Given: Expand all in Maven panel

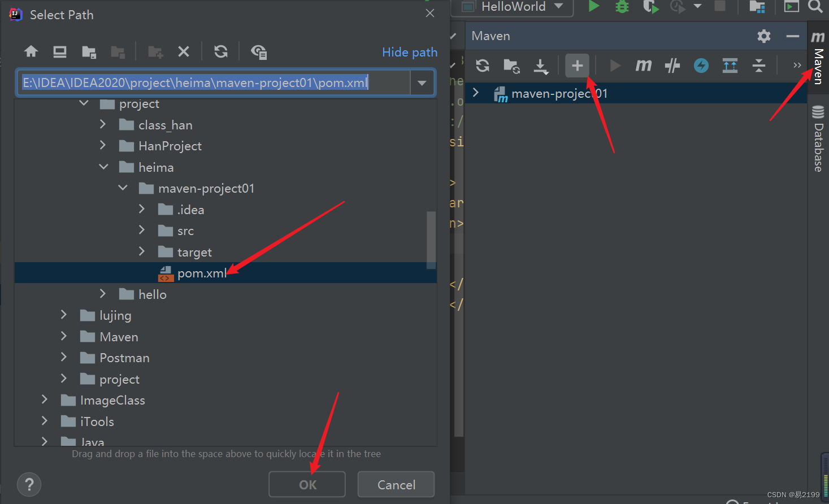Looking at the screenshot, I should click(730, 66).
